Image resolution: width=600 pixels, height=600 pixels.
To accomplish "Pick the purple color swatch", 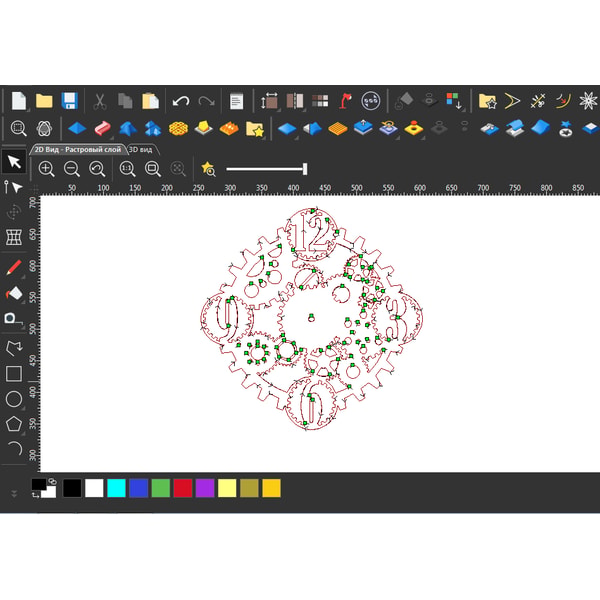I will (205, 488).
